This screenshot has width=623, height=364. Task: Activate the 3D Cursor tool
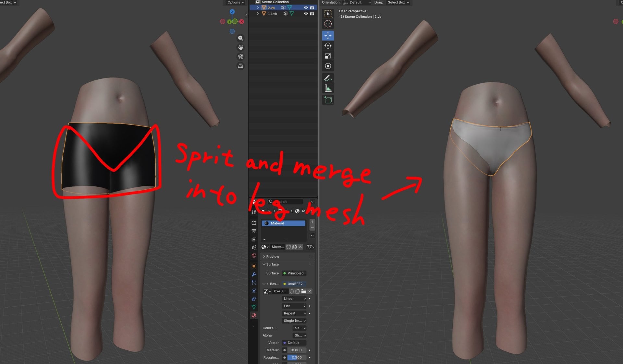click(328, 24)
